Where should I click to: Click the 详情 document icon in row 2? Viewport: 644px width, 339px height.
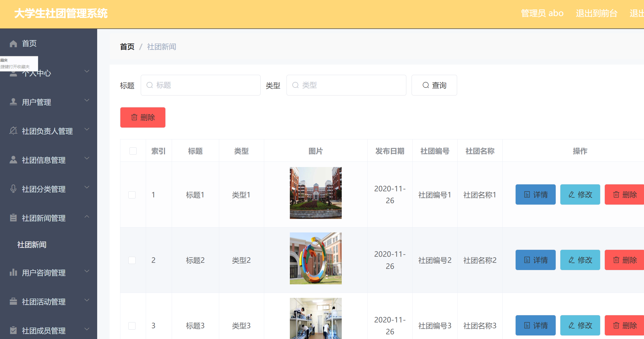pyautogui.click(x=527, y=260)
